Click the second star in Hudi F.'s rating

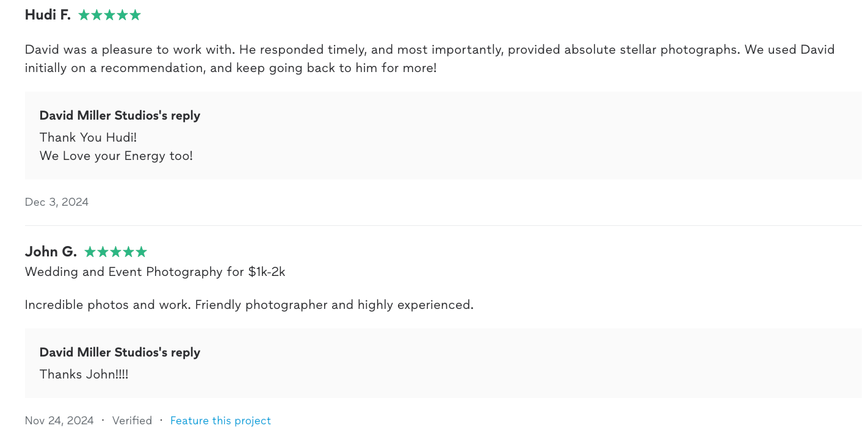[x=96, y=15]
